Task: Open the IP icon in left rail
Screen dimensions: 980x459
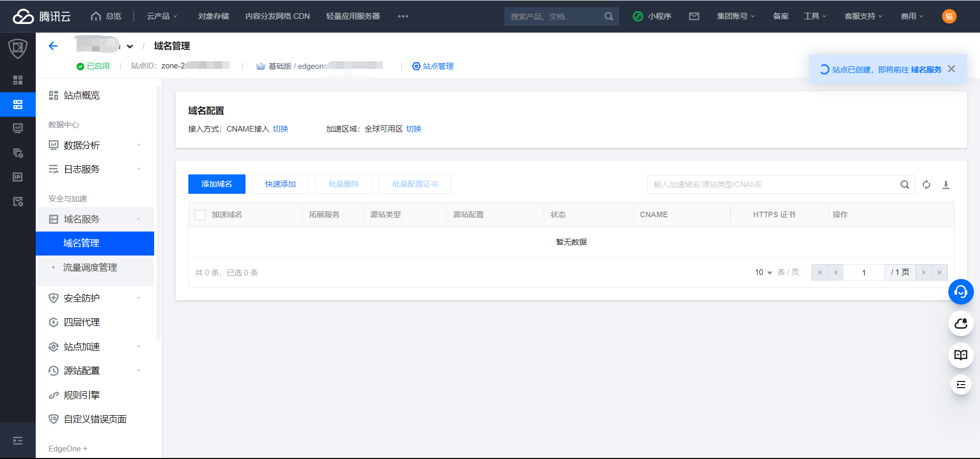Action: tap(18, 177)
